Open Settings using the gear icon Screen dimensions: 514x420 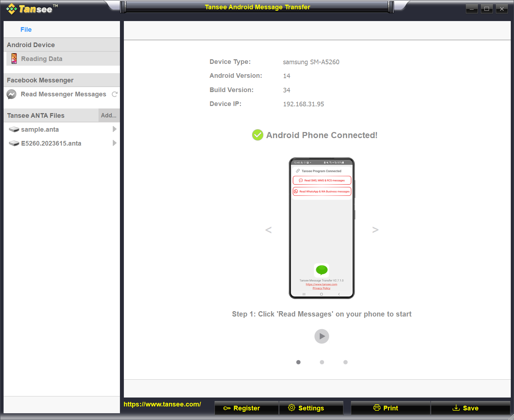pos(291,408)
